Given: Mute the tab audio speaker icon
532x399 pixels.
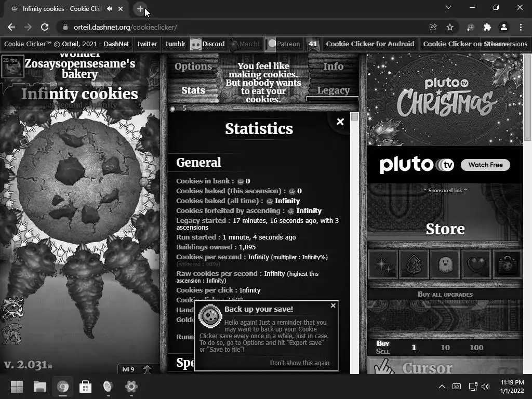Looking at the screenshot, I should point(109,9).
